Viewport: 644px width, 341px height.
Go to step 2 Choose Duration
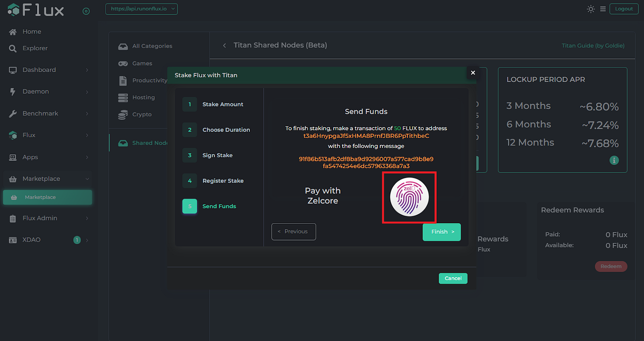click(217, 130)
